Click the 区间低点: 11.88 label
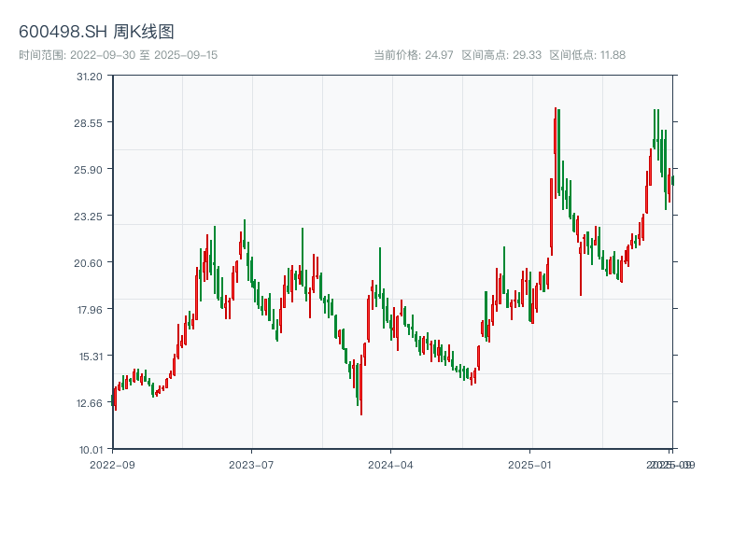747x560 pixels. coord(587,55)
